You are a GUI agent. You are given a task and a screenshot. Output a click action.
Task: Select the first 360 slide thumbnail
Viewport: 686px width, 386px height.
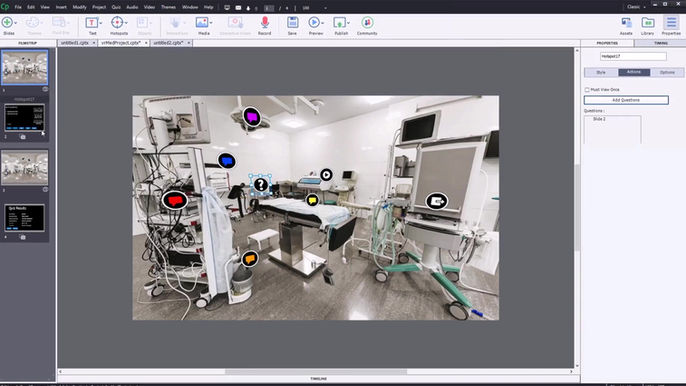coord(24,67)
